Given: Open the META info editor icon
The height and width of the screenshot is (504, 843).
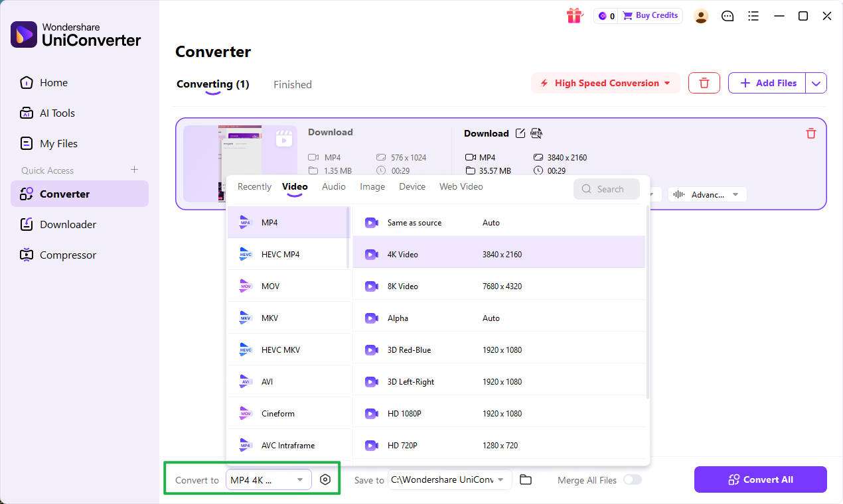Looking at the screenshot, I should point(536,133).
